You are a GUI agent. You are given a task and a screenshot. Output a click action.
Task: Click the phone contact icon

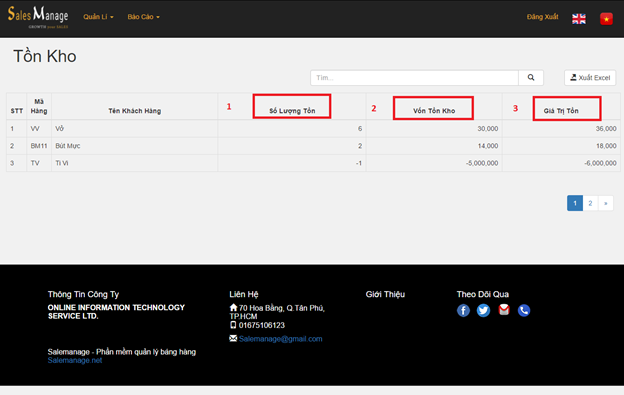[524, 310]
